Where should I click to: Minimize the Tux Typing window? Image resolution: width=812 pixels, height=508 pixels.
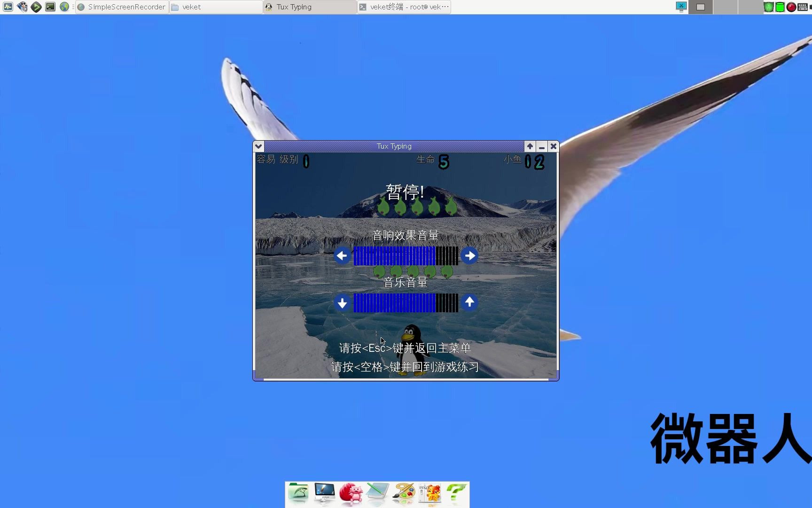click(x=541, y=146)
